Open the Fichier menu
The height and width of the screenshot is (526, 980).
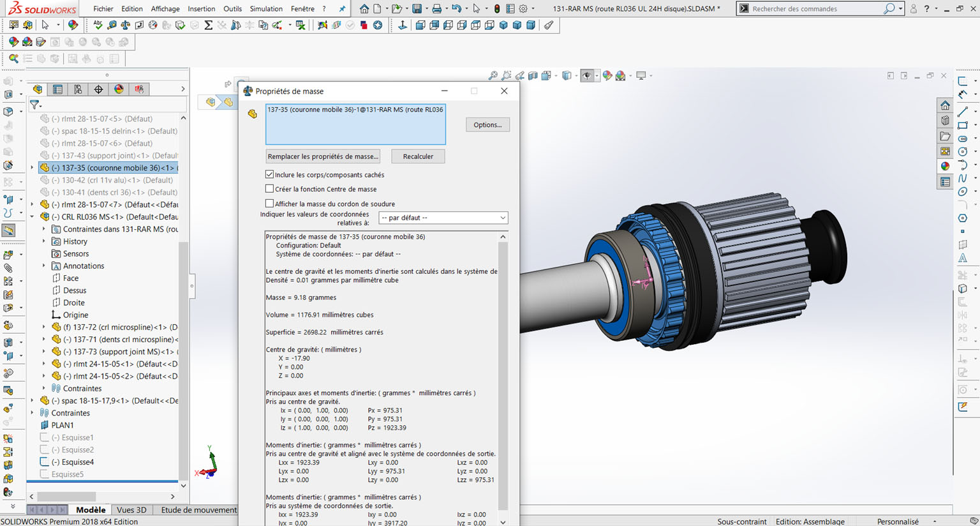[x=103, y=9]
